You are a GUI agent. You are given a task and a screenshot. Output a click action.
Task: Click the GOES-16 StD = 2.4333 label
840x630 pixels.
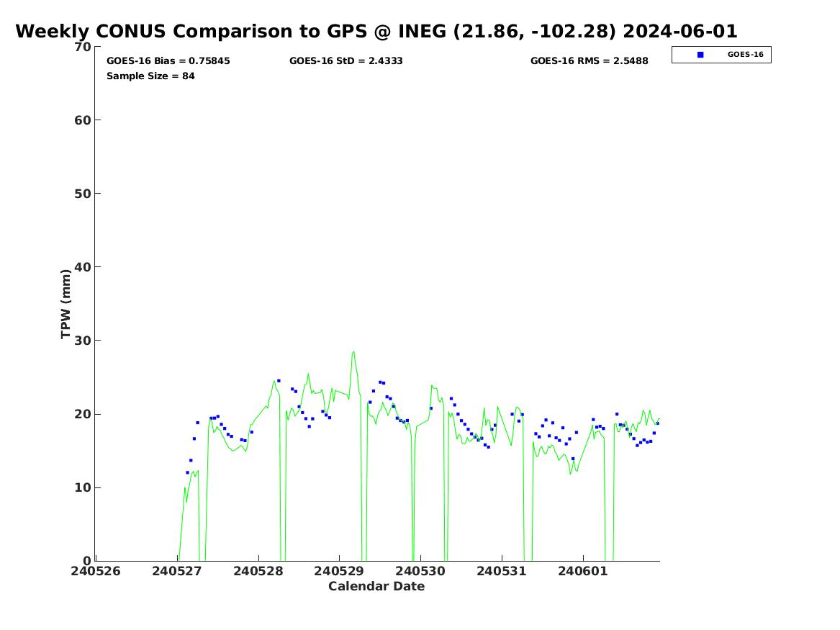pos(346,61)
